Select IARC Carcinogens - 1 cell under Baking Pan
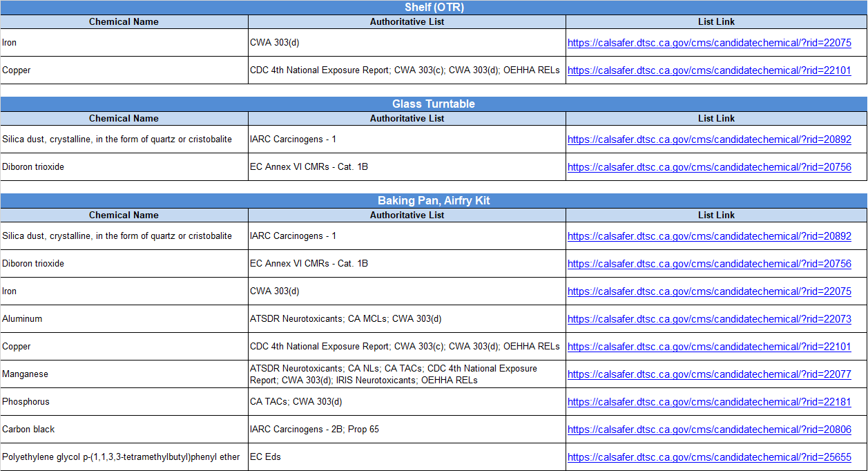The width and height of the screenshot is (868, 471). 407,236
